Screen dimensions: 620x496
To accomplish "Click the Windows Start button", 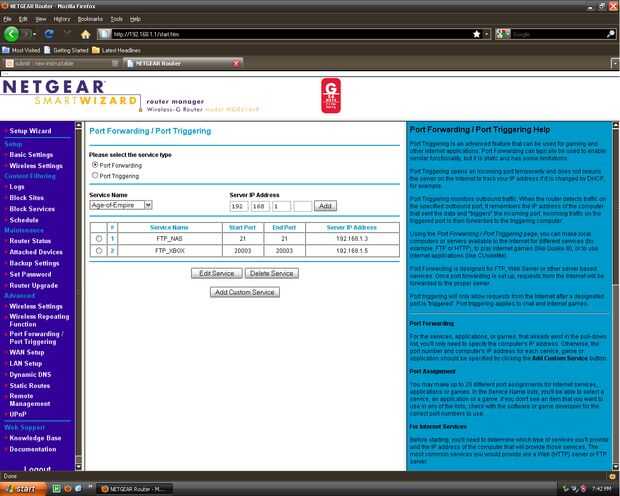I will point(24,489).
